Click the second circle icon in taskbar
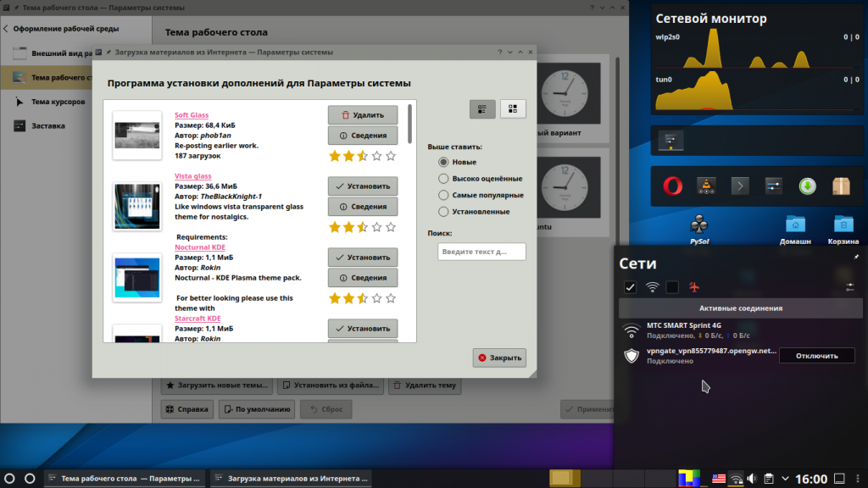 coord(30,479)
